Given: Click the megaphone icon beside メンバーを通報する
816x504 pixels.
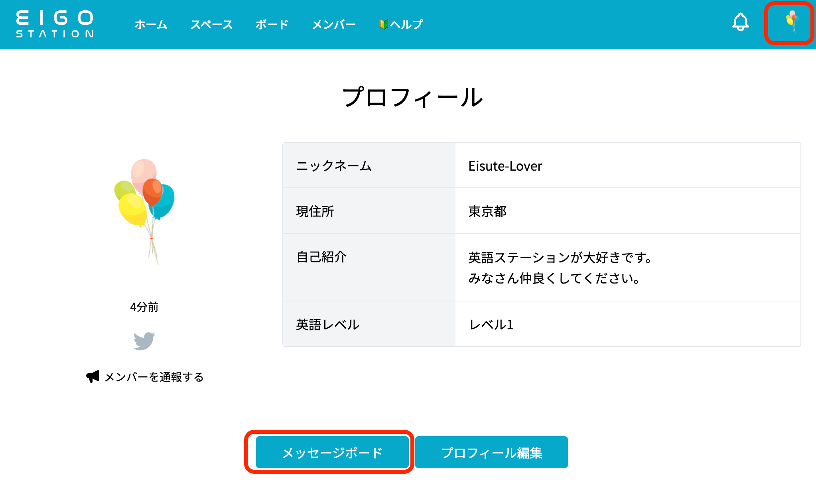Looking at the screenshot, I should (93, 376).
